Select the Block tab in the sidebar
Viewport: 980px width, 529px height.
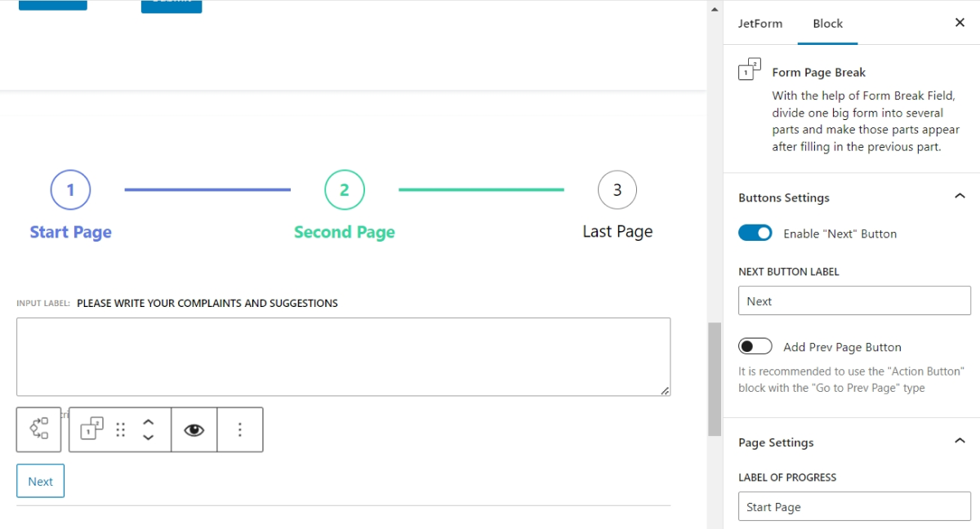[x=827, y=23]
